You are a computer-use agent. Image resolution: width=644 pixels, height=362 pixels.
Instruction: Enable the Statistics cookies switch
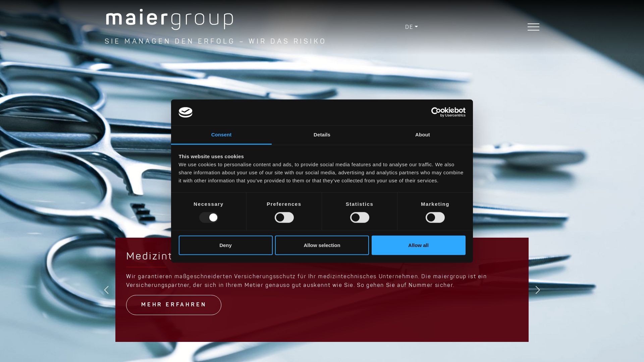point(360,218)
